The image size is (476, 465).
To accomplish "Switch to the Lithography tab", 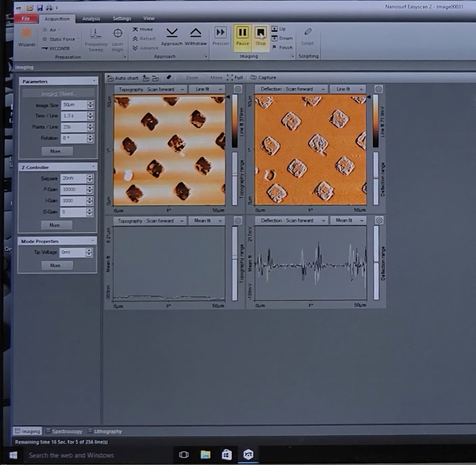I will coord(105,431).
